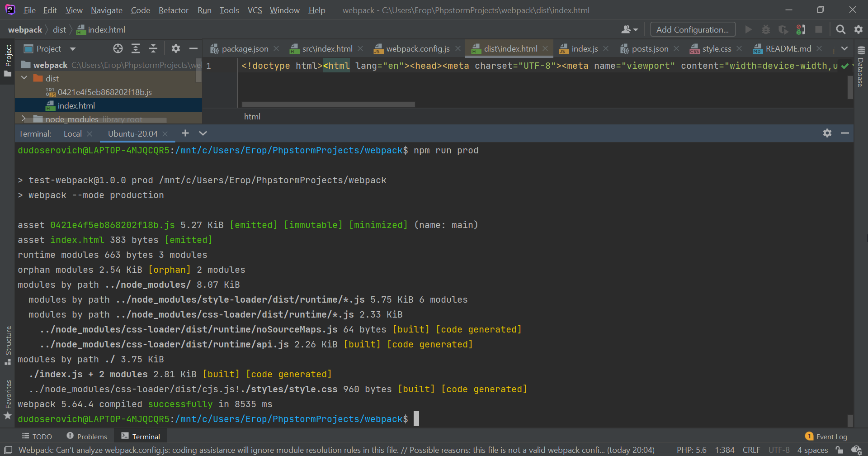The image size is (868, 456).
Task: Click webpack breadcrumb in navigation bar
Action: pos(25,29)
